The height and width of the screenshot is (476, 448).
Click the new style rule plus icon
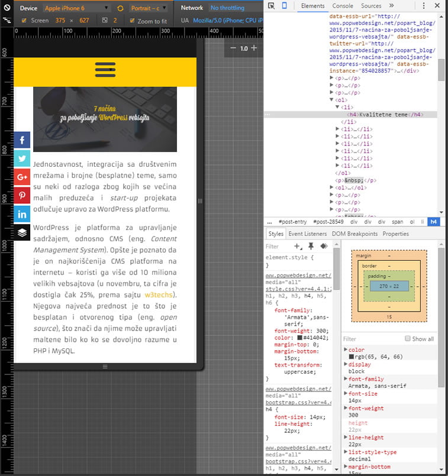coord(298,246)
